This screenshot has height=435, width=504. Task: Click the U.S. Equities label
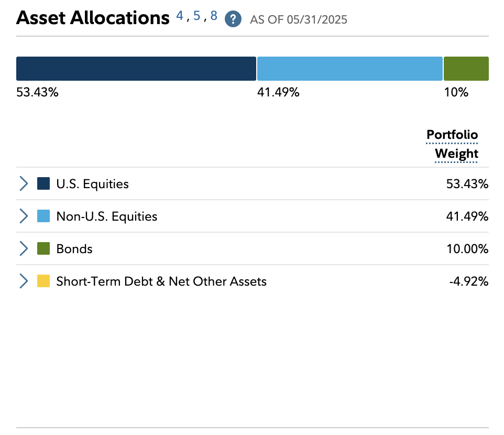click(x=92, y=184)
